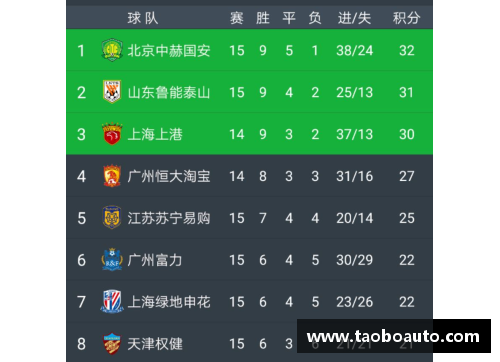Click the Jiangsu Suning team crest
The width and height of the screenshot is (500, 362).
coord(112,217)
